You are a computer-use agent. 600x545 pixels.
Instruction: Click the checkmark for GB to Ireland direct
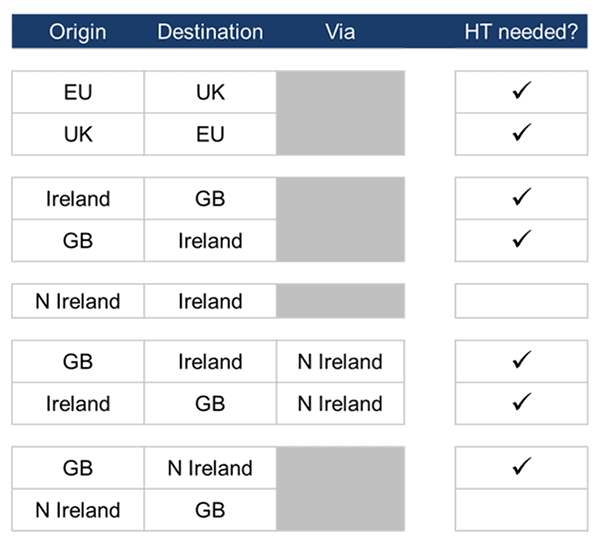pos(520,240)
